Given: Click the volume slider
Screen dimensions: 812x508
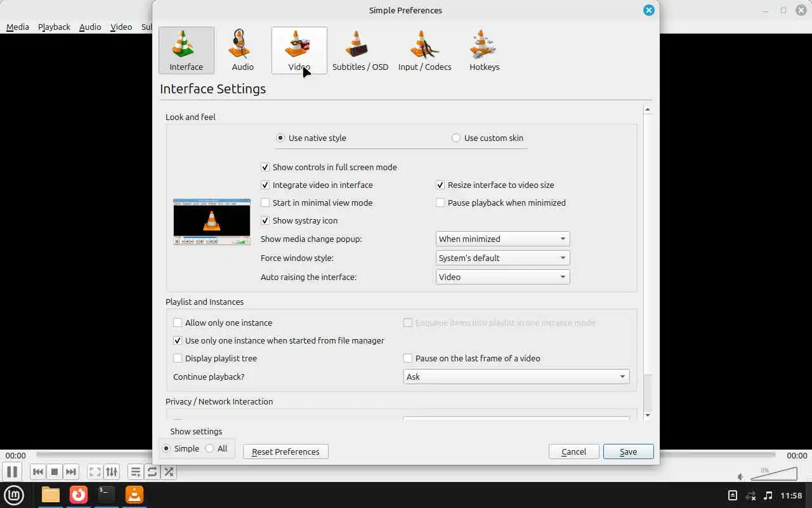Looking at the screenshot, I should tap(774, 474).
